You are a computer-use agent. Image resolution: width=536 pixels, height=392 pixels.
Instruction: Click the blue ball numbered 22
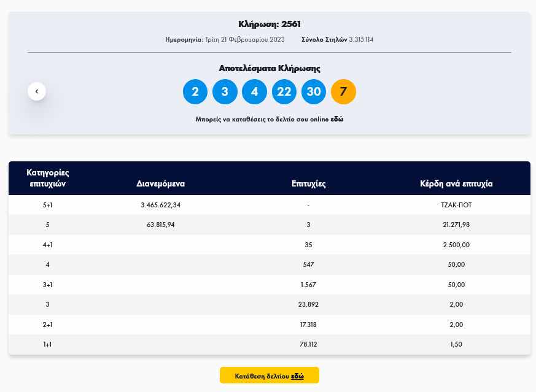[x=284, y=92]
